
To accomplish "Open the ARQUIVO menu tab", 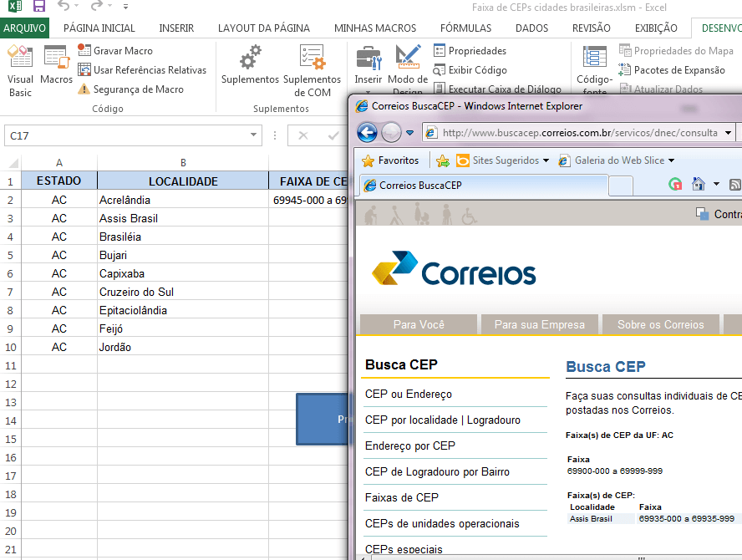I will (x=24, y=28).
